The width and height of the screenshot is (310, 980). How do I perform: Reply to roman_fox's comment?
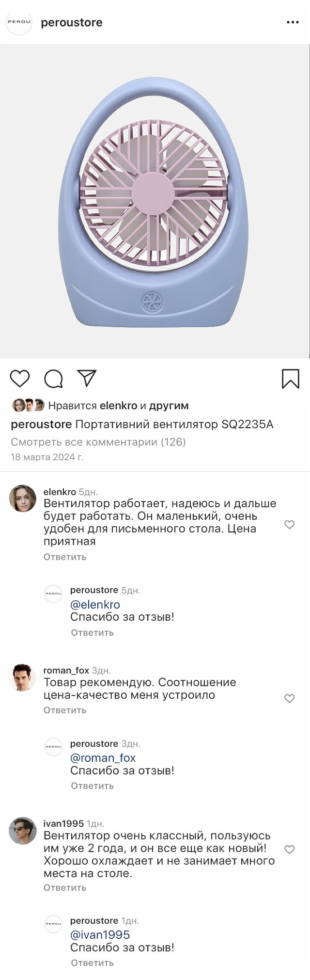point(65,710)
